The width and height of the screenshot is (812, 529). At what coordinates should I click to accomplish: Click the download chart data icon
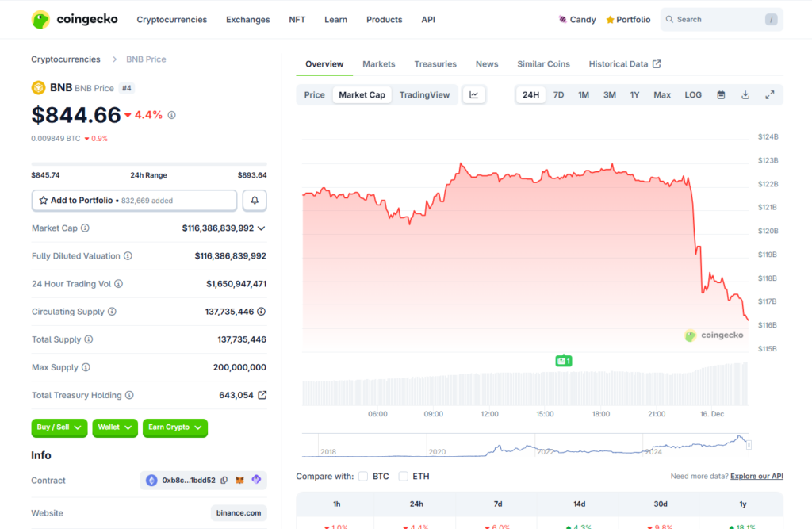click(x=745, y=95)
